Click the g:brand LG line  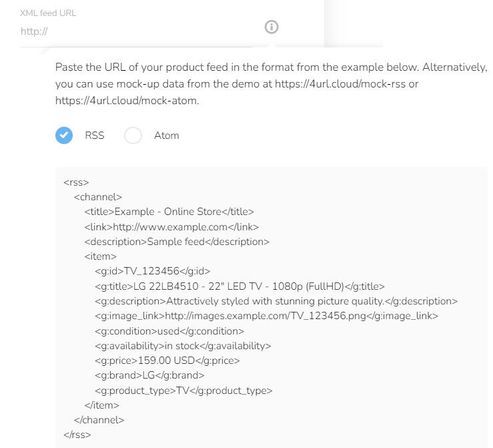149,376
